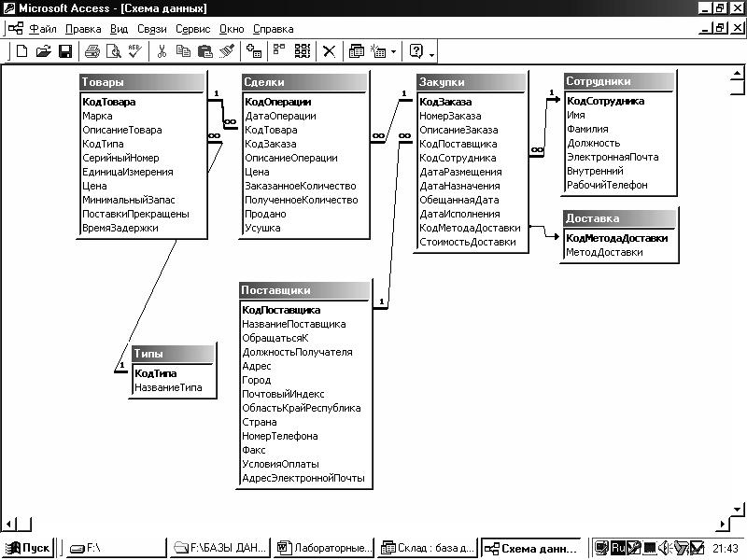Select the Сотрудники table title bar

(x=619, y=81)
